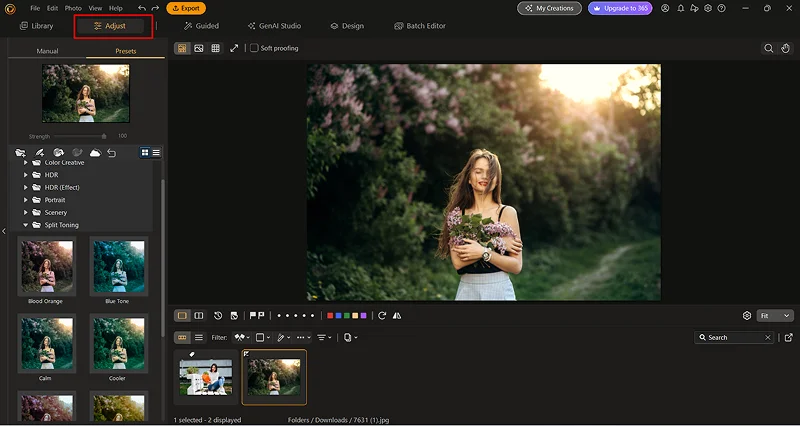Apply the purple color label swatch
800x426 pixels.
click(x=363, y=316)
